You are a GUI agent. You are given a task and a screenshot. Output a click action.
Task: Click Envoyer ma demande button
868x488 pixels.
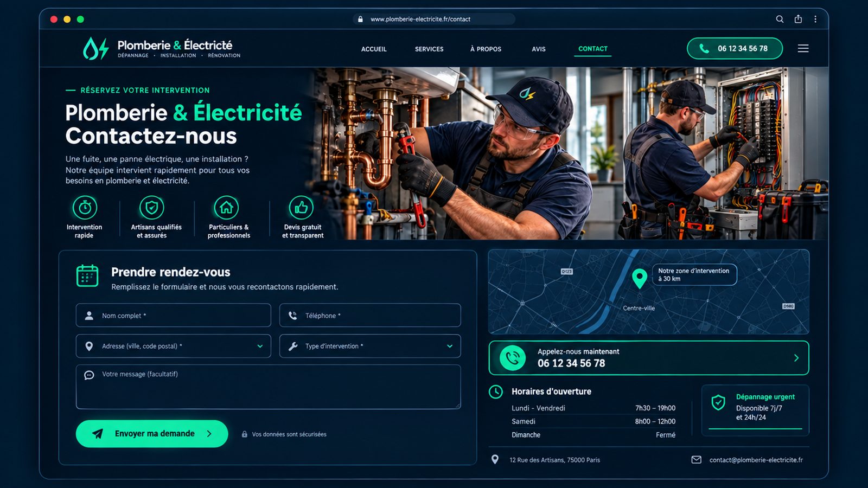[152, 434]
